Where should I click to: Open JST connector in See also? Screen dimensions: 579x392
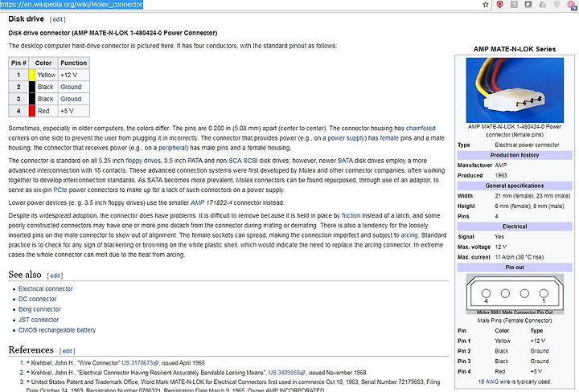click(39, 320)
